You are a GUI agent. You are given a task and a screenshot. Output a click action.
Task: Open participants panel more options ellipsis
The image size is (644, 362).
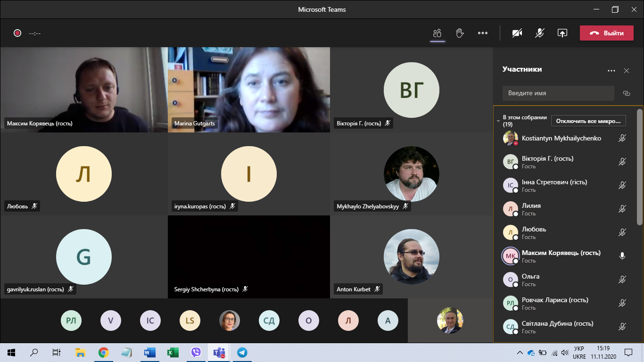[611, 71]
